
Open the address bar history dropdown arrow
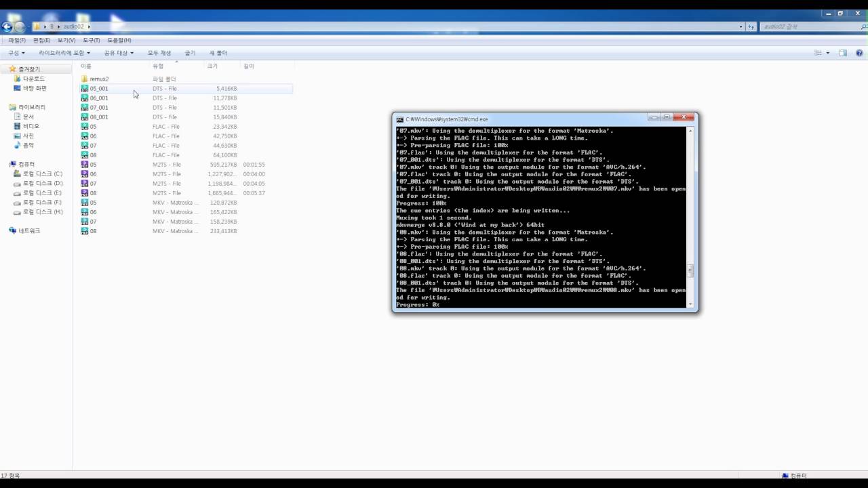pos(741,26)
